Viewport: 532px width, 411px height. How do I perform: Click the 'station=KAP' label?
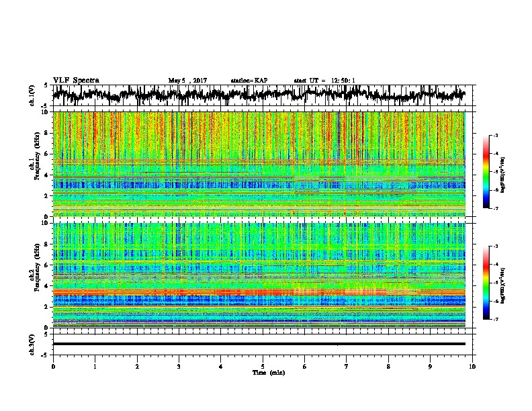249,81
